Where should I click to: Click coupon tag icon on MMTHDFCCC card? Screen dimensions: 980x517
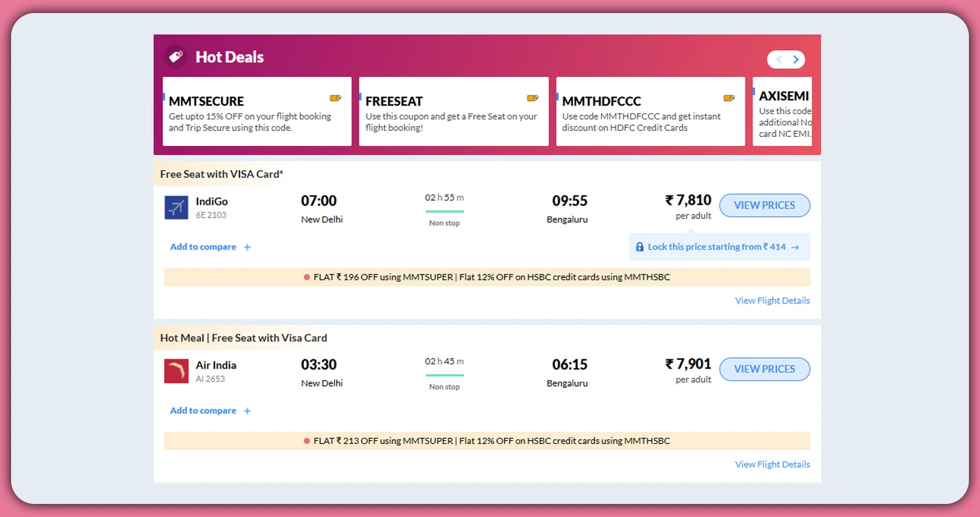[x=729, y=98]
